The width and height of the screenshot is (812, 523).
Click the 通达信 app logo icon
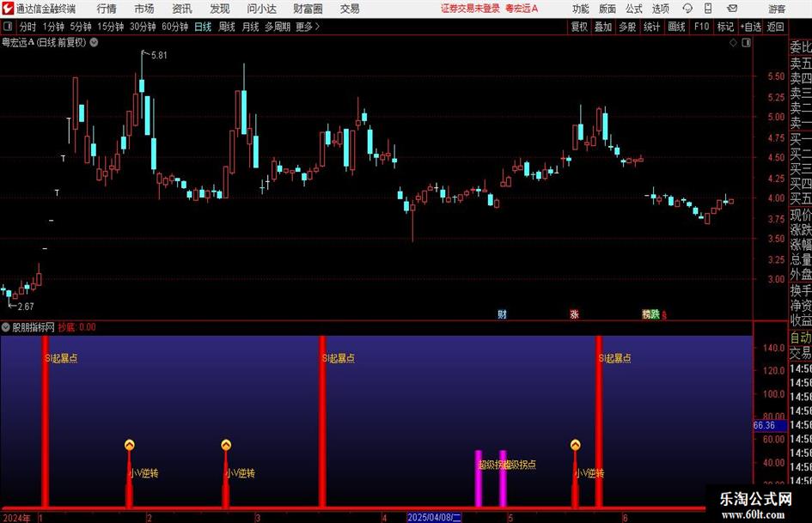(8, 9)
